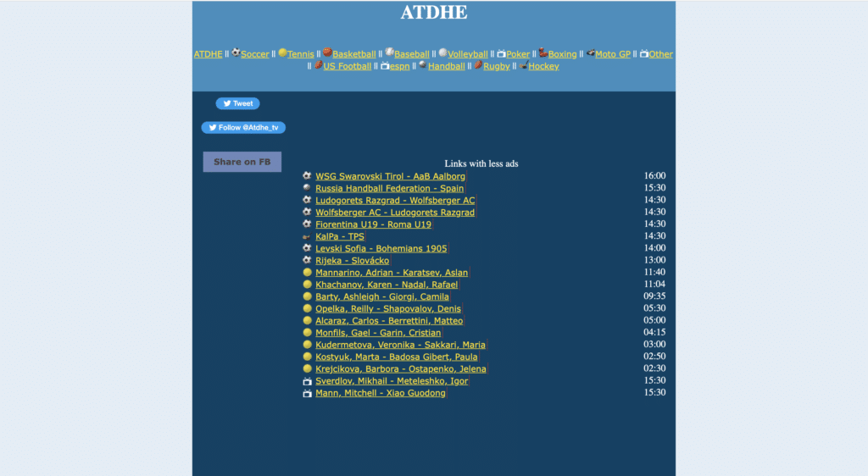Open the Baseball category
This screenshot has height=476, width=868.
(412, 54)
